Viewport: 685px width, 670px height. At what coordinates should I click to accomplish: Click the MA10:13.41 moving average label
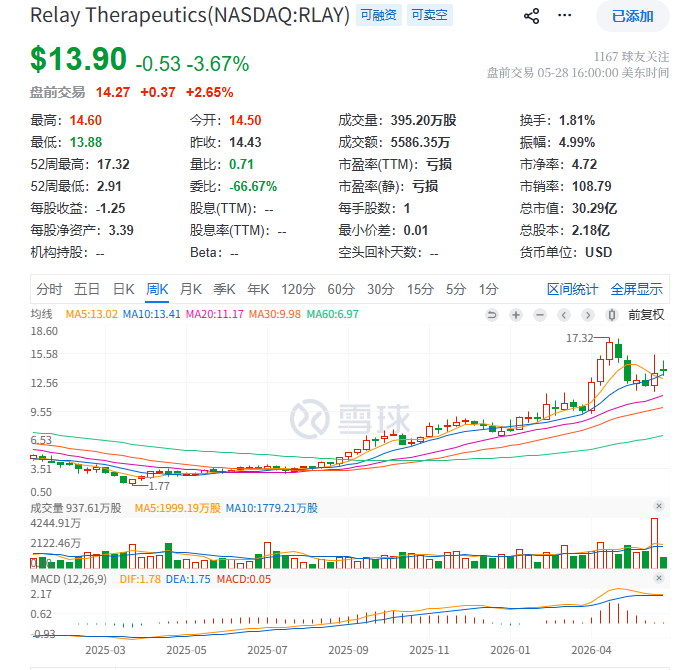pos(151,314)
